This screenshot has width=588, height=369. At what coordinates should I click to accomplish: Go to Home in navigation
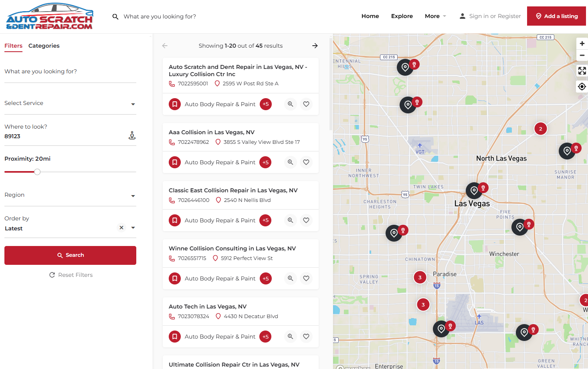pos(370,16)
